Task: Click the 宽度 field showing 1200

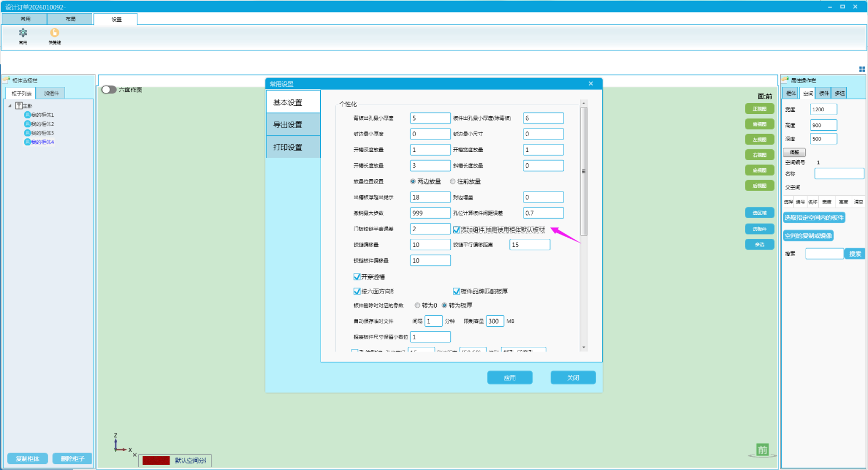Action: [x=824, y=109]
